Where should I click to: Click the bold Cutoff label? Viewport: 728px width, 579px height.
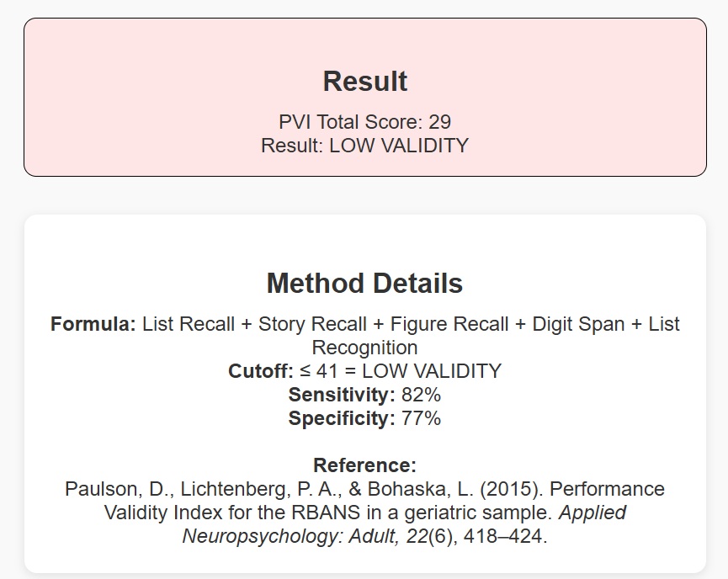point(260,371)
